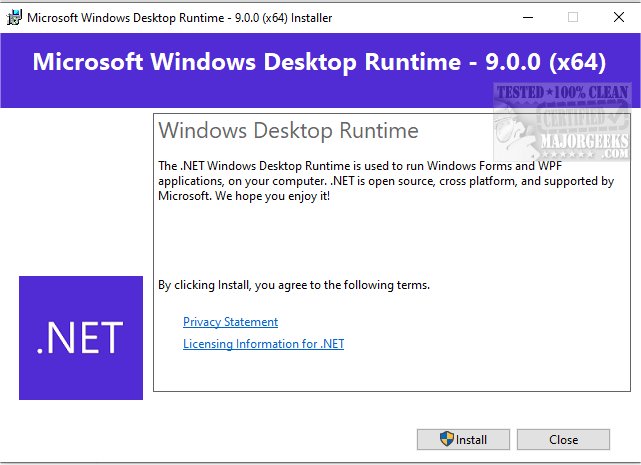Open the Privacy Statement link
This screenshot has height=465, width=641.
[x=231, y=322]
